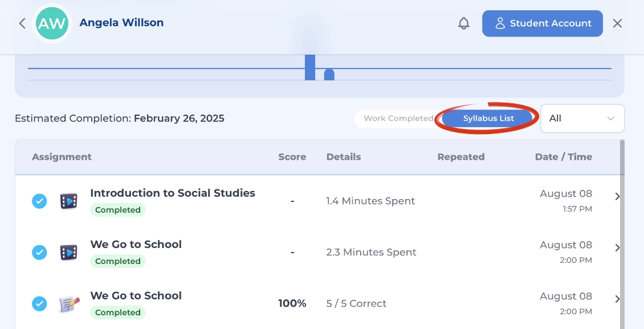644x329 pixels.
Task: Expand Introduction to Social Studies row arrow
Action: pos(617,196)
